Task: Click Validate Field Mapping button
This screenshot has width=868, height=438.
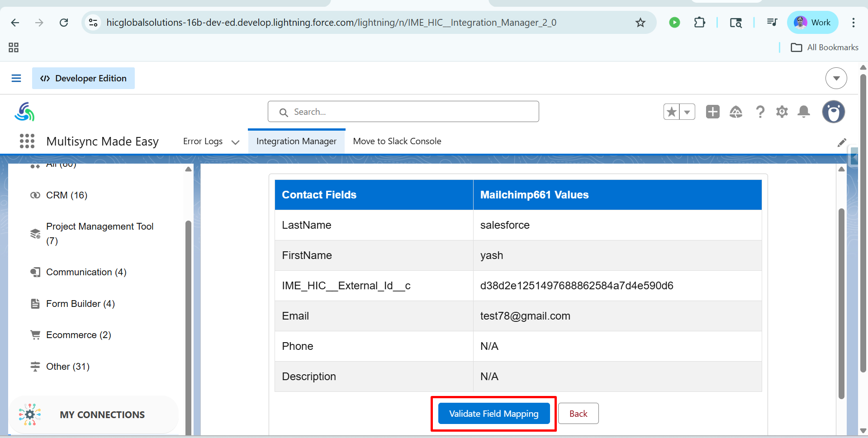Action: coord(494,414)
